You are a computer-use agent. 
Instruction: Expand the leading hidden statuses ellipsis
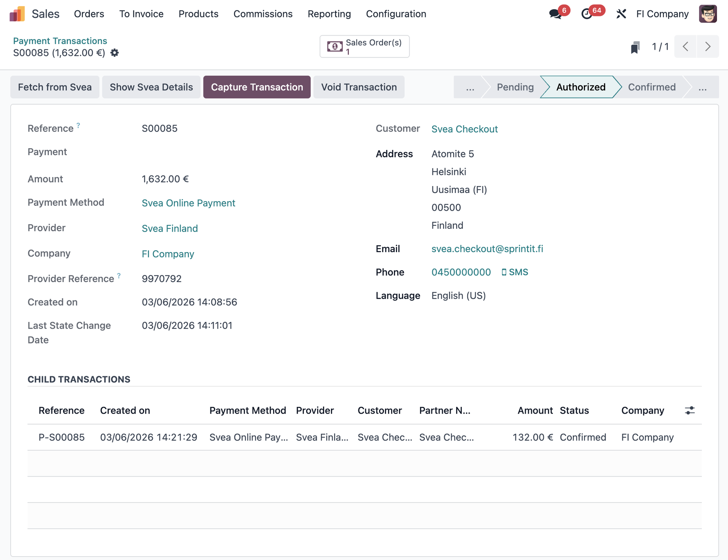(470, 87)
